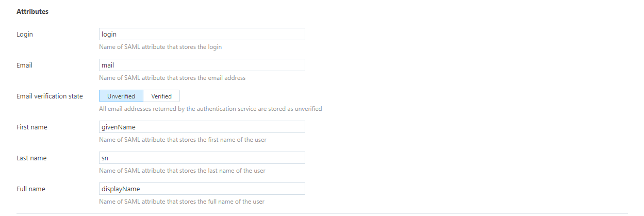The image size is (644, 216).
Task: Click the 'First name' field label
Action: point(32,127)
